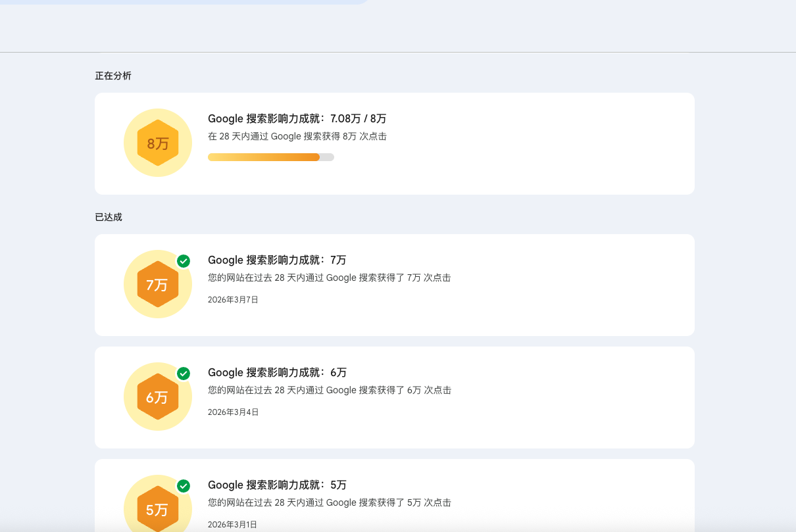Click the 获得了 7万 次点击 description text
The image size is (796, 532).
(329, 278)
